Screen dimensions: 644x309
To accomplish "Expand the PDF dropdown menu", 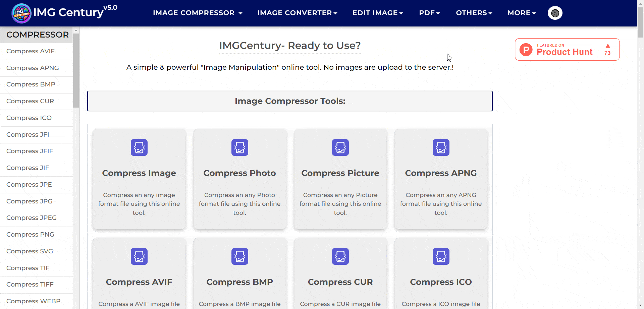I will (x=429, y=13).
